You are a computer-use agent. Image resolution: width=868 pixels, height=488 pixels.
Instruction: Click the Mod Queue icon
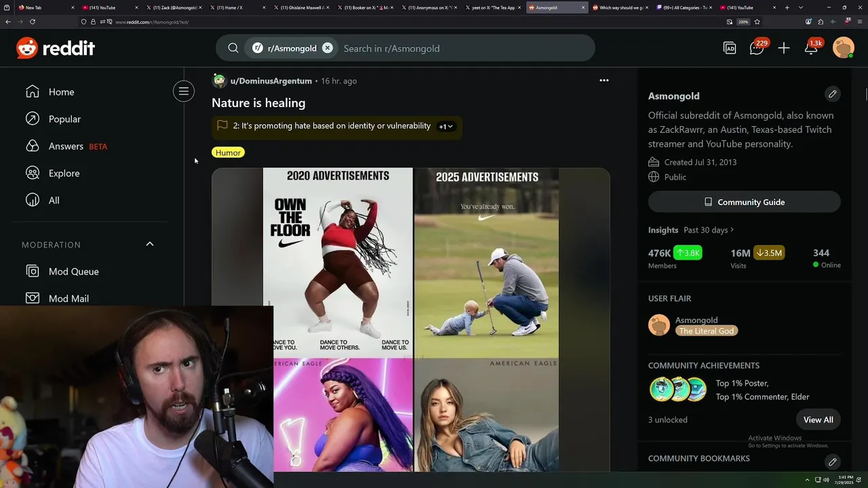tap(33, 272)
